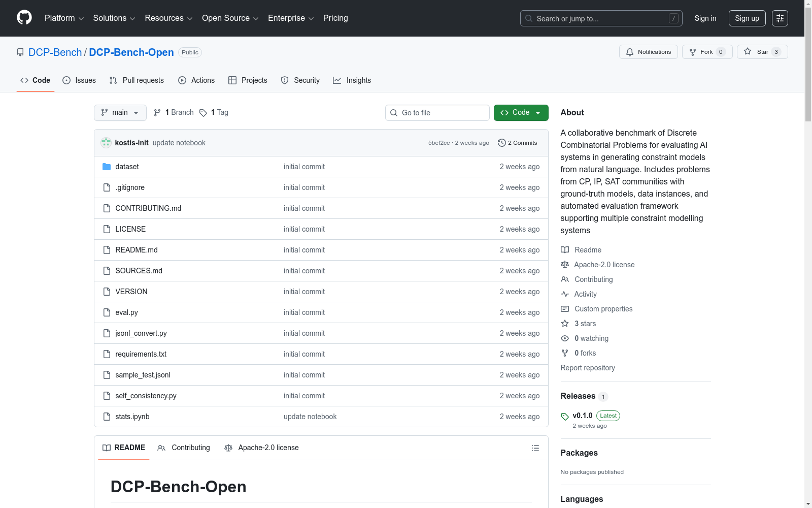Switch to the Security tab
The height and width of the screenshot is (508, 812).
300,80
